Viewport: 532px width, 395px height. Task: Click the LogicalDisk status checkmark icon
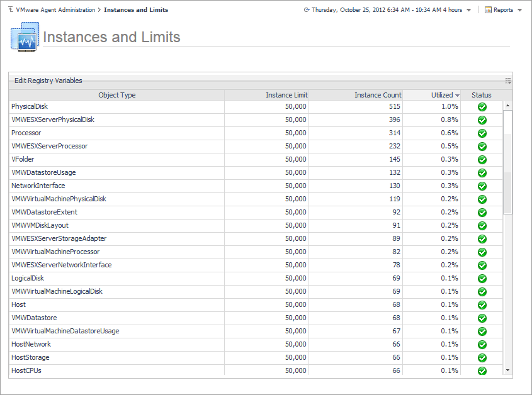point(482,279)
